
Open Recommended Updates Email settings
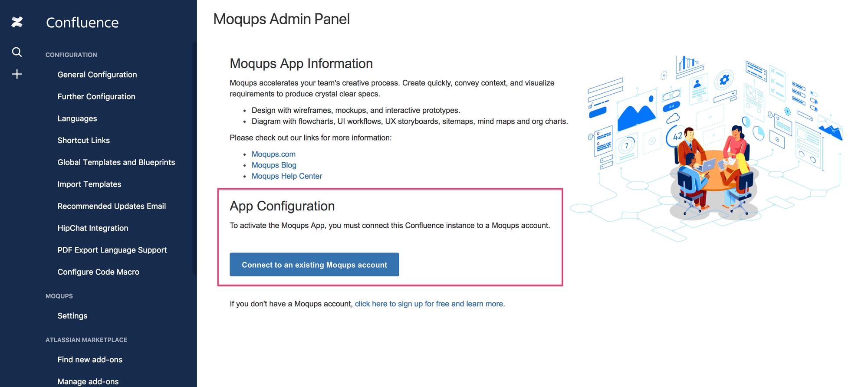(x=112, y=206)
